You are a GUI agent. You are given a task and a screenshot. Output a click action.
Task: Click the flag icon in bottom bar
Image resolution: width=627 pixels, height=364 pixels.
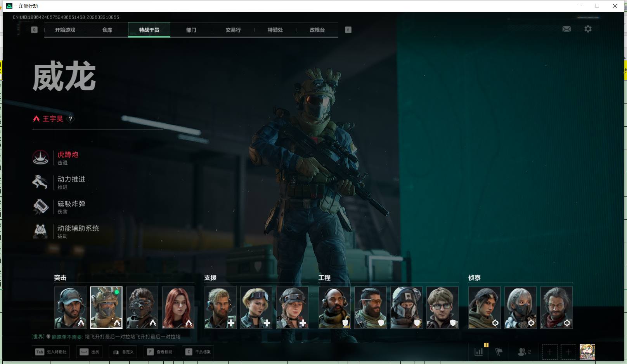pyautogui.click(x=499, y=352)
